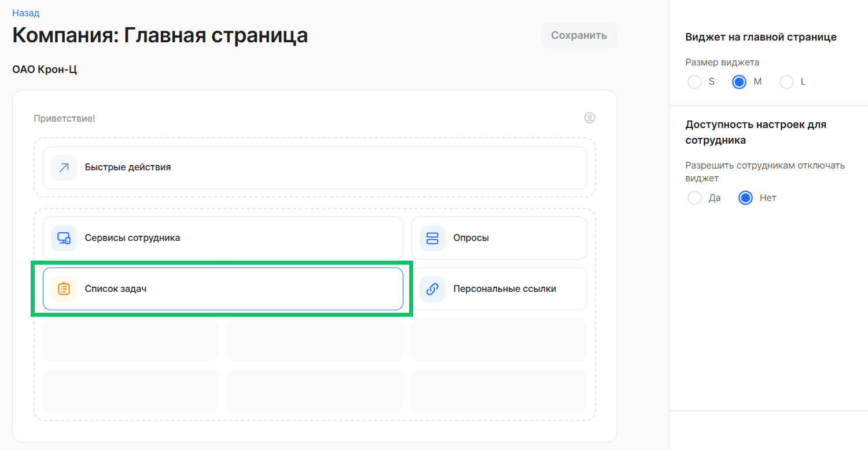Click the Быстрые действия arrow icon
868x450 pixels.
click(x=64, y=167)
